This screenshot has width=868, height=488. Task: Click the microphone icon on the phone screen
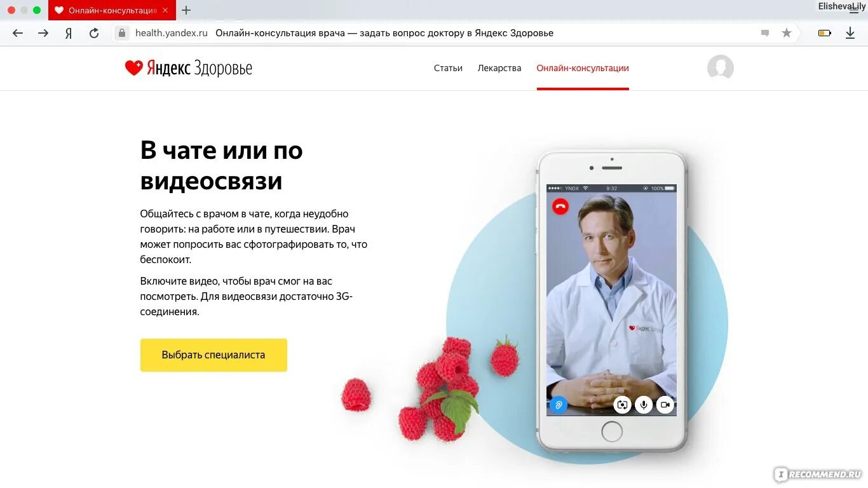pos(644,405)
